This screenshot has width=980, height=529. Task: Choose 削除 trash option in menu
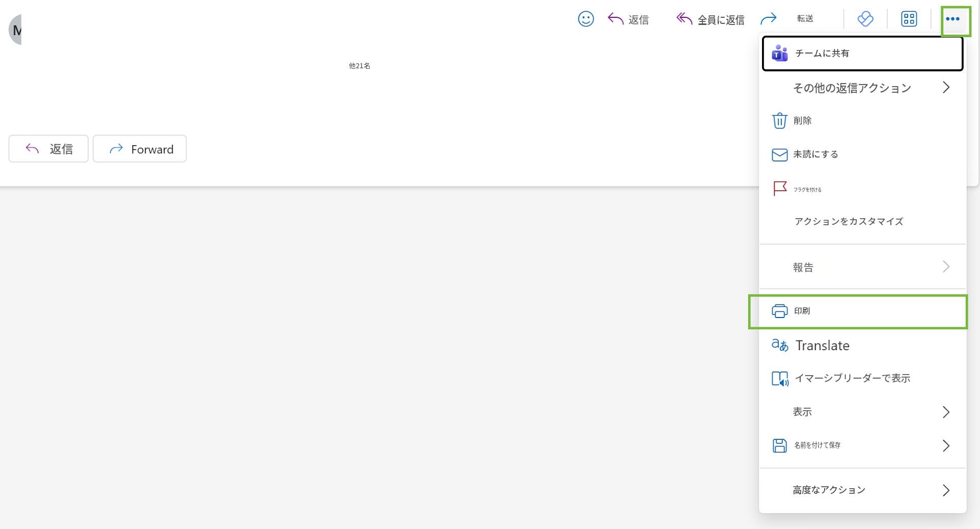(862, 121)
